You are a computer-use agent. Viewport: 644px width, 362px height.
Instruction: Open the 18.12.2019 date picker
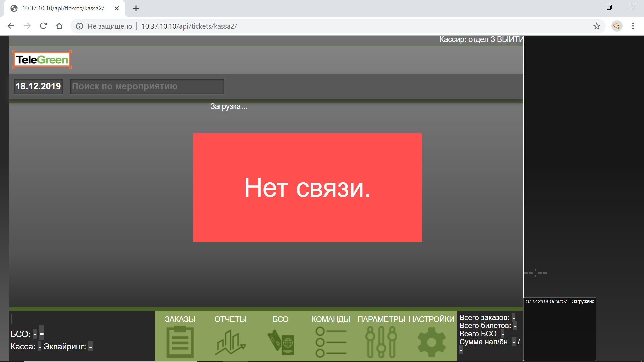coord(38,86)
